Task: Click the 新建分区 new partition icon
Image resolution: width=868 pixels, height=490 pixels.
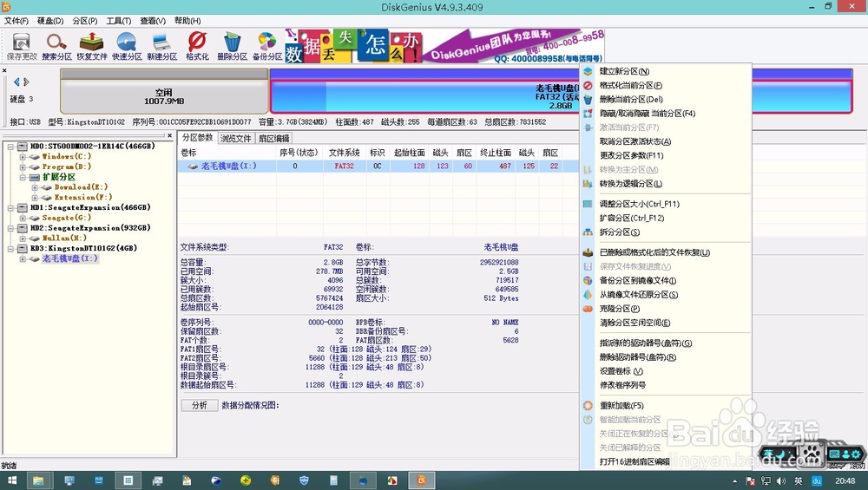Action: pyautogui.click(x=162, y=46)
